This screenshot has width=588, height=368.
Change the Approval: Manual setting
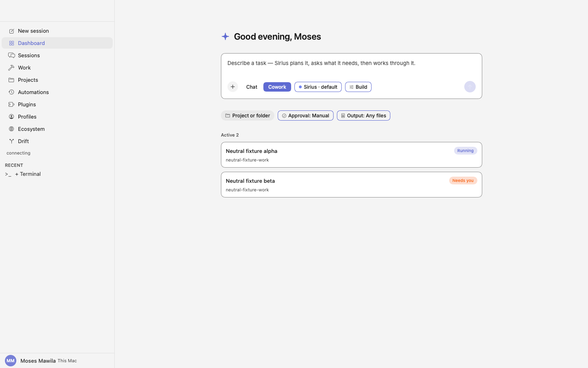pos(305,116)
